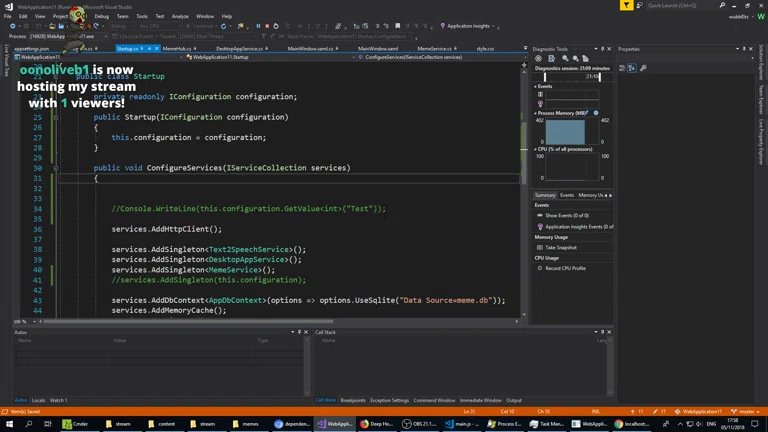Zoom out on diagnostics timeline
The width and height of the screenshot is (768, 432).
(576, 58)
